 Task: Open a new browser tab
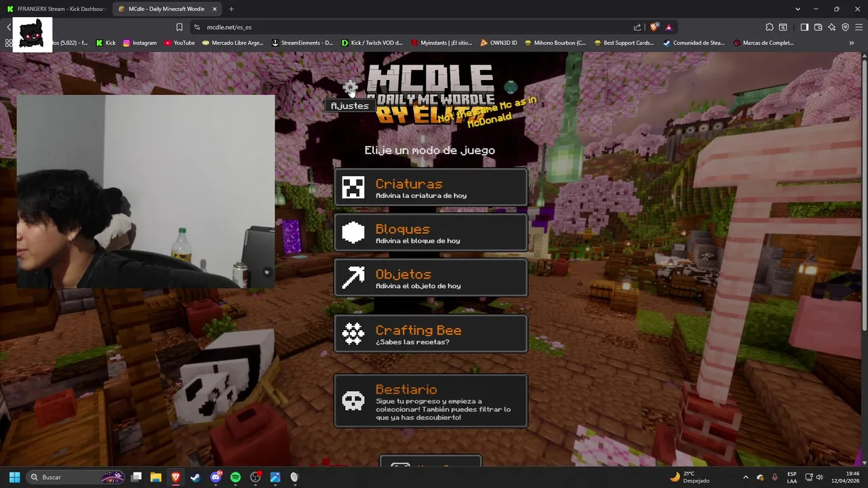tap(231, 9)
